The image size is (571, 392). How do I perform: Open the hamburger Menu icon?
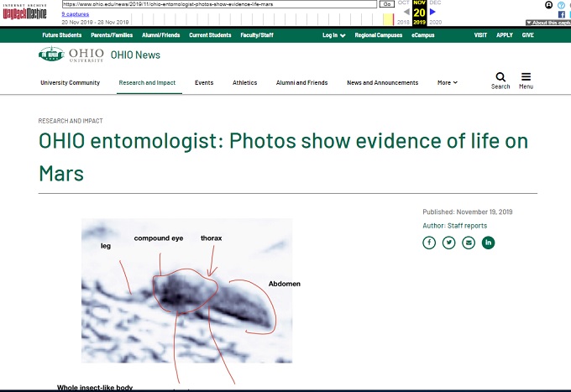click(526, 76)
